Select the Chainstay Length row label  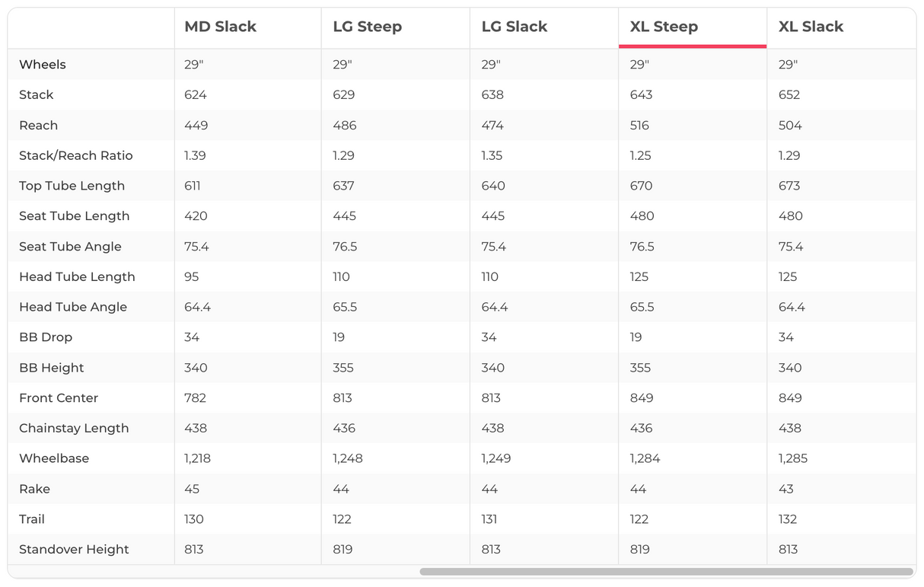click(74, 428)
